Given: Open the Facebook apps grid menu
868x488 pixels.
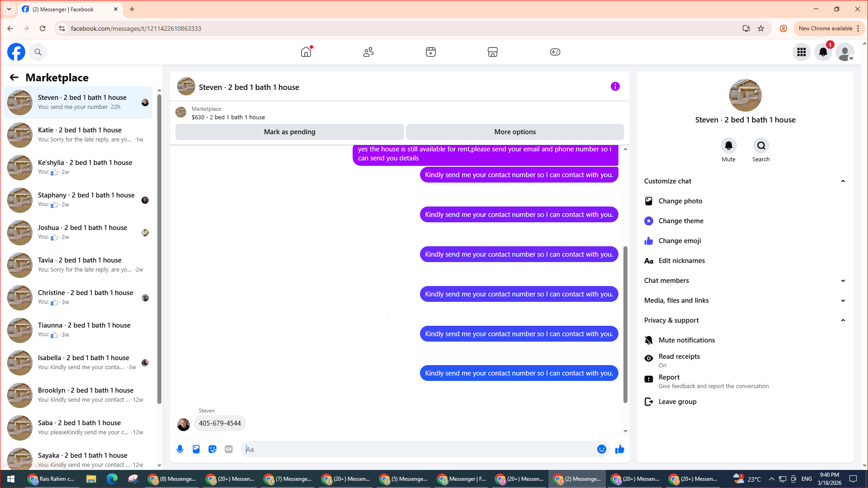Looking at the screenshot, I should [x=801, y=52].
